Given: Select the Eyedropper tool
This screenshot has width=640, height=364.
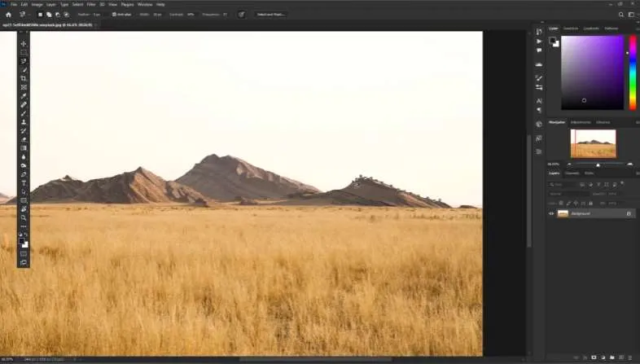Looking at the screenshot, I should [24, 95].
